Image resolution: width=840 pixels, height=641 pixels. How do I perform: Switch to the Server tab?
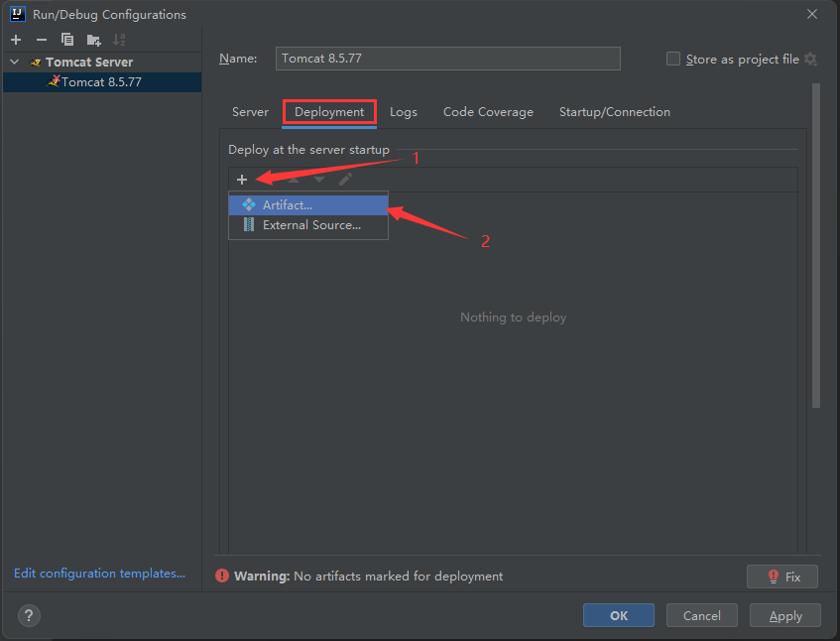coord(250,112)
